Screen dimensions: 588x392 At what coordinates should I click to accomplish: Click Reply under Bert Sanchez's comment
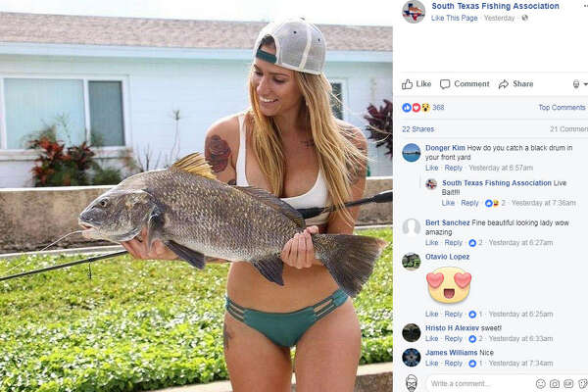(453, 243)
